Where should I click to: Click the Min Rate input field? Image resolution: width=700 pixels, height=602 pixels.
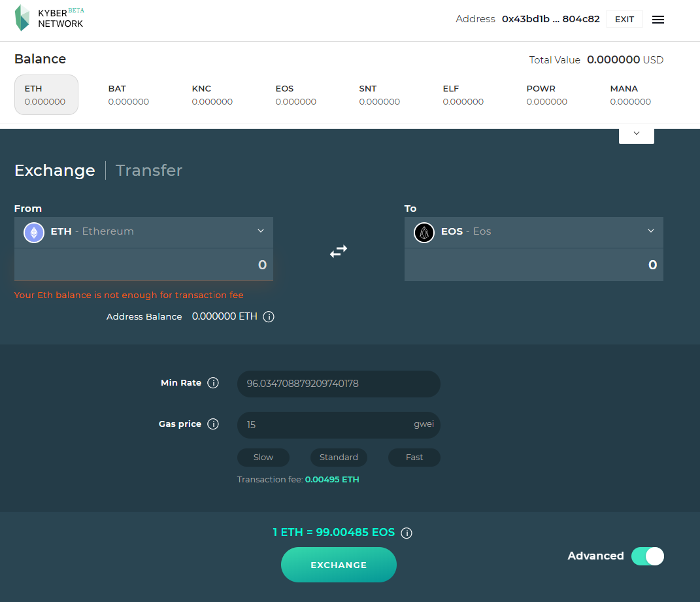339,384
